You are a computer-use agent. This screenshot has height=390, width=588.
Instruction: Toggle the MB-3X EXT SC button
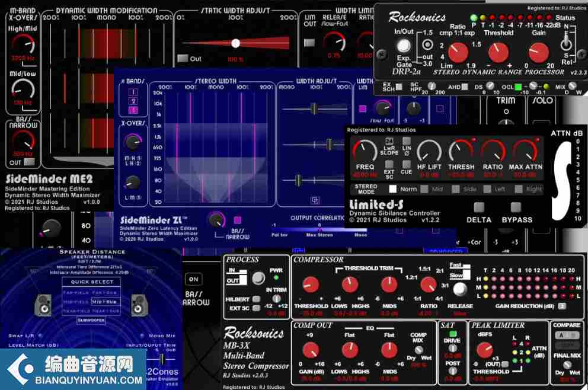[x=256, y=308]
